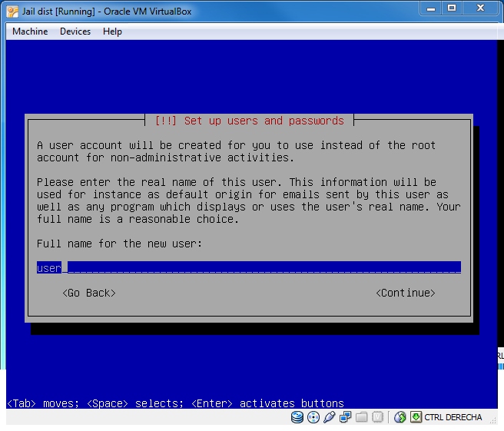Open the shared folders status icon
The width and height of the screenshot is (504, 431).
click(361, 417)
